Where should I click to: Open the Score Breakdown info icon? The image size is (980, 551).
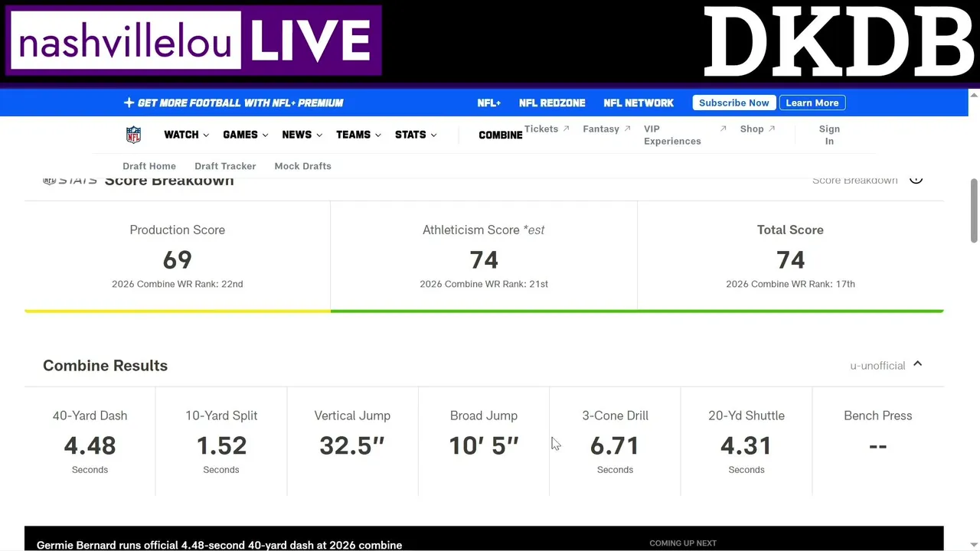916,180
